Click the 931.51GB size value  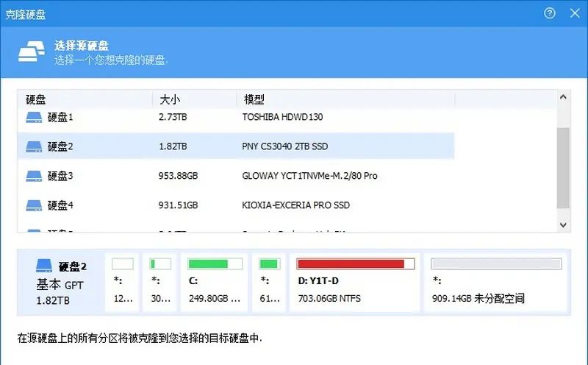178,205
